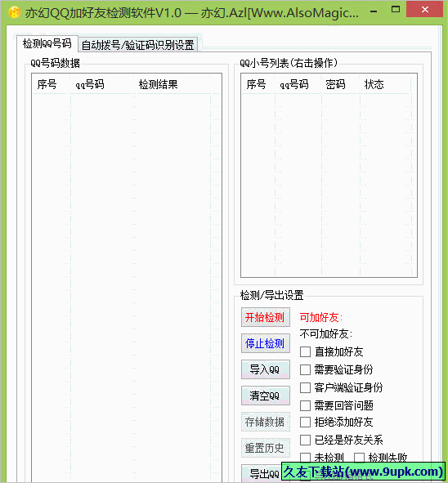Click 序号 column header in QQ小号列表
The image size is (448, 483).
(258, 84)
